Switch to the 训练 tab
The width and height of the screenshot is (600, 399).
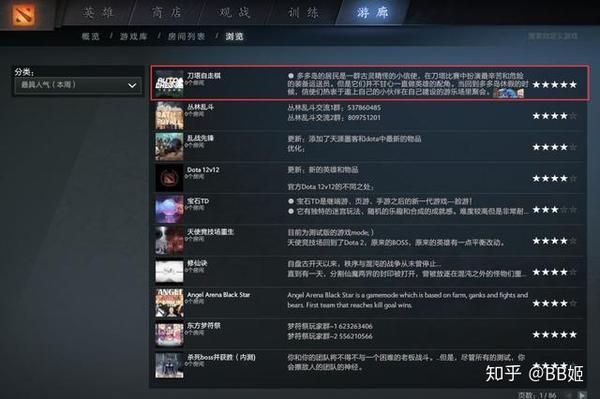click(303, 13)
